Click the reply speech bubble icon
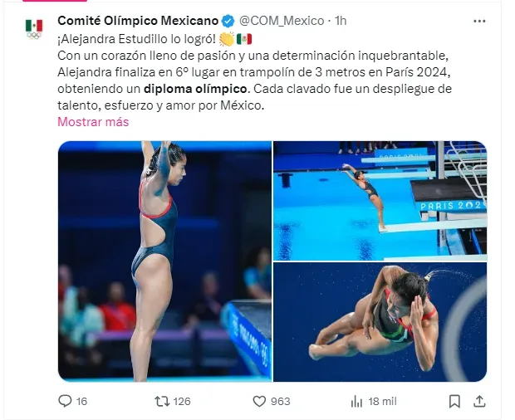This screenshot has height=420, width=515. tap(65, 401)
